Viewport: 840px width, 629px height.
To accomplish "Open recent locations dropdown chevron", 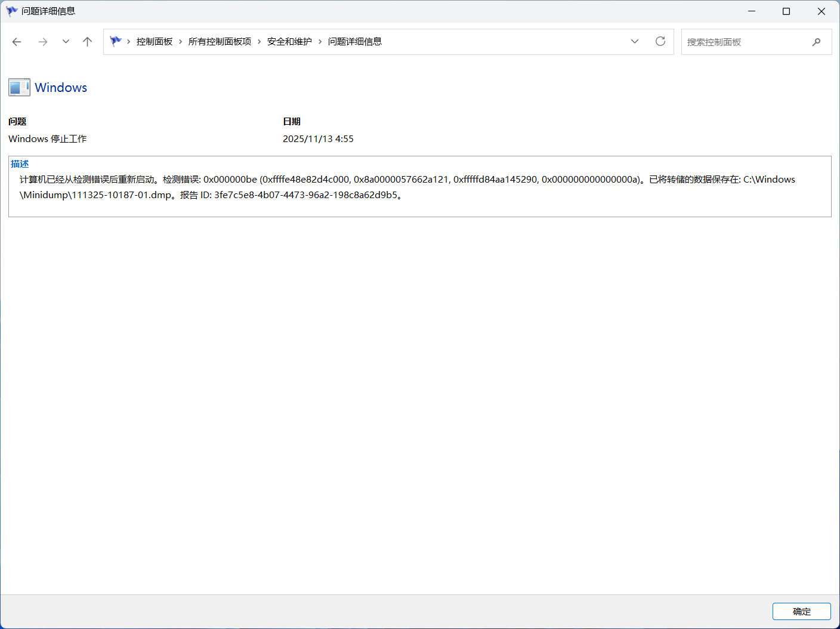I will point(66,42).
